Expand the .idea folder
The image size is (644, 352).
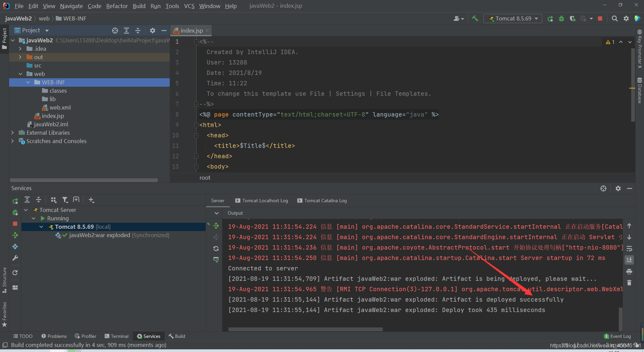pos(20,49)
